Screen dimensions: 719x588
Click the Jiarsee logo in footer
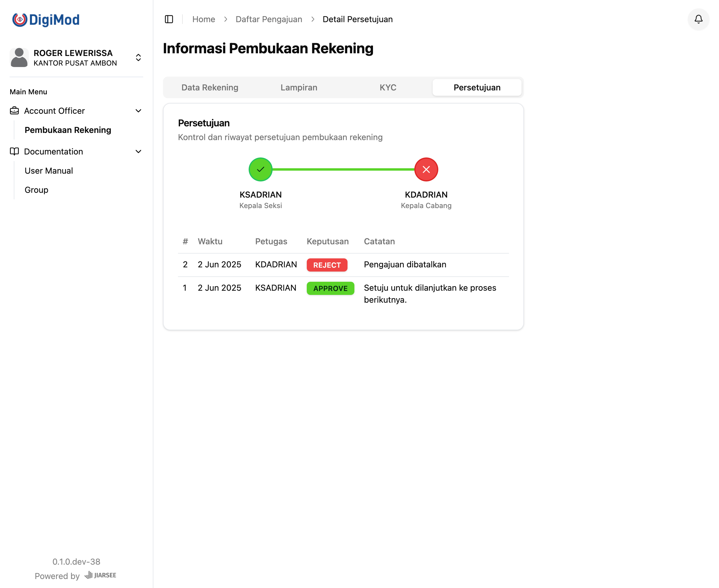(x=100, y=575)
